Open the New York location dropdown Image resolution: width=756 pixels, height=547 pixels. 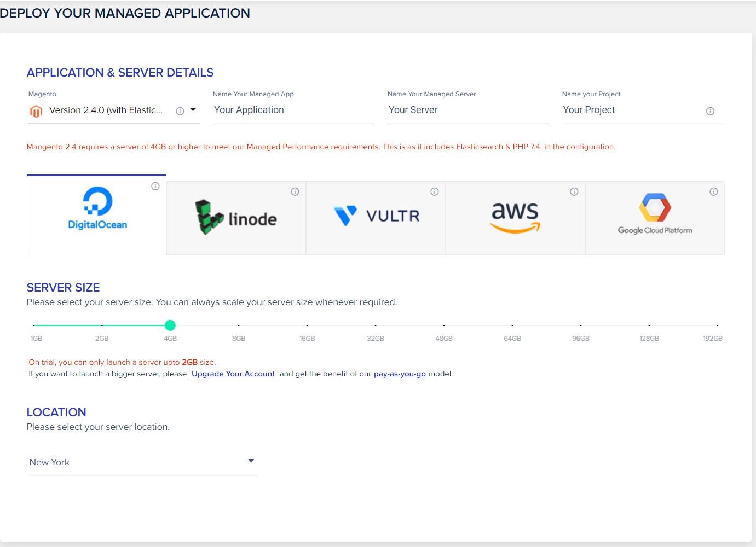click(x=142, y=462)
